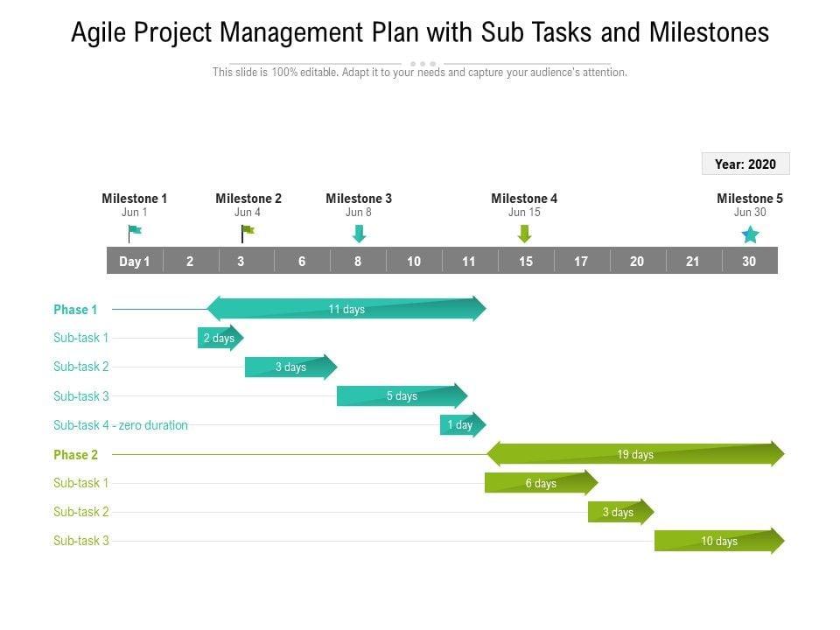Image resolution: width=840 pixels, height=630 pixels.
Task: Click the Phase 1 label
Action: (x=75, y=309)
